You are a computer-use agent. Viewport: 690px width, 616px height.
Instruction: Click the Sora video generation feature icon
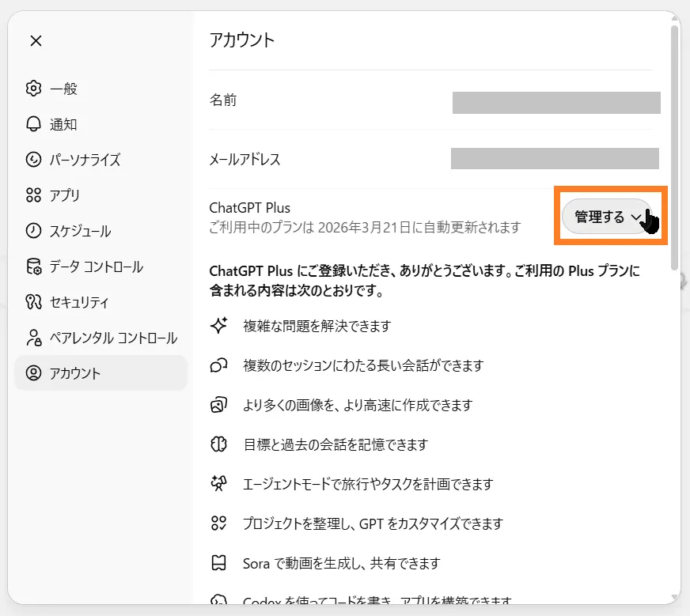(x=219, y=564)
